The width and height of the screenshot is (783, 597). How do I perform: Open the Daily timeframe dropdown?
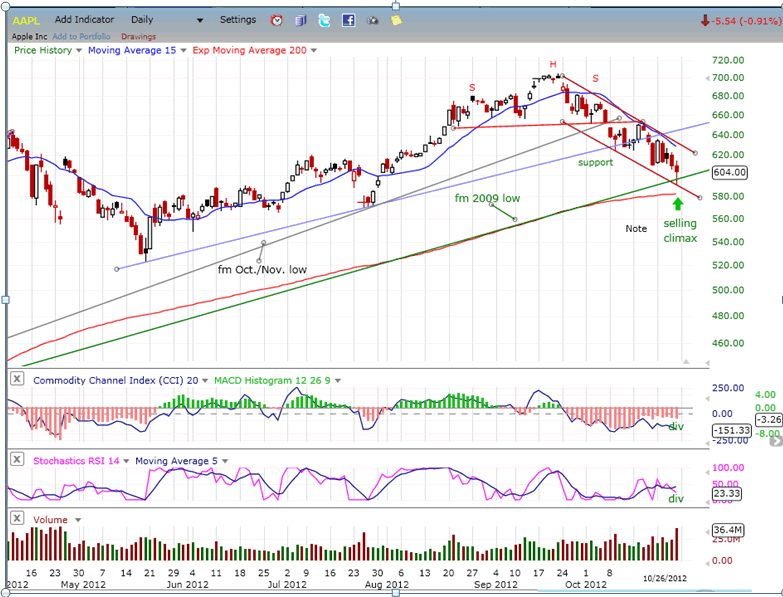pyautogui.click(x=200, y=20)
